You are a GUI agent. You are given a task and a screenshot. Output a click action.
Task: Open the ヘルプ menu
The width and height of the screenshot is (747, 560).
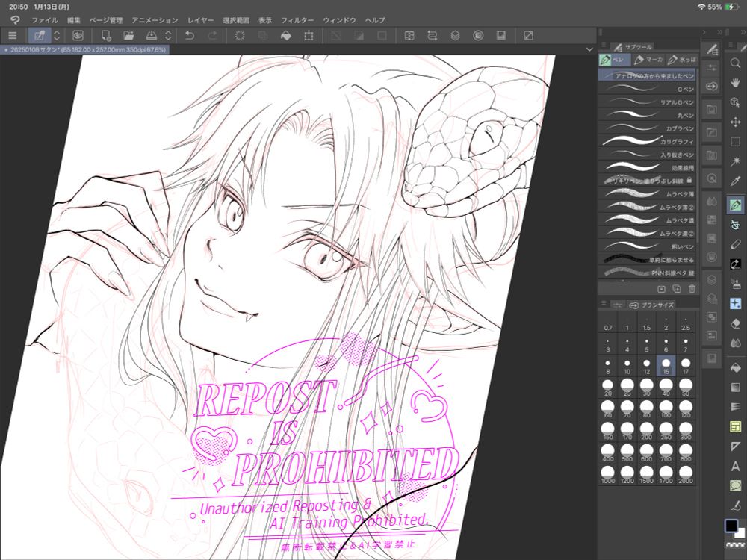point(375,20)
